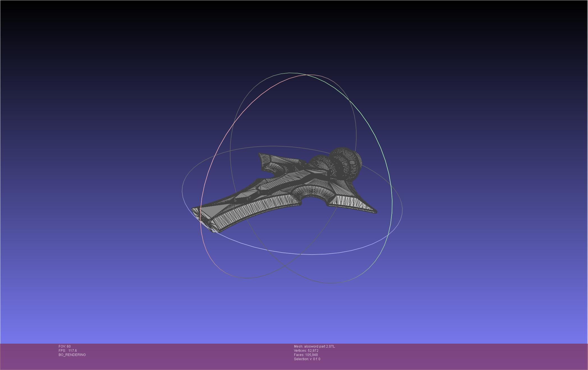This screenshot has height=370, width=588.
Task: Click the FOV: 60 readout
Action: pyautogui.click(x=65, y=346)
